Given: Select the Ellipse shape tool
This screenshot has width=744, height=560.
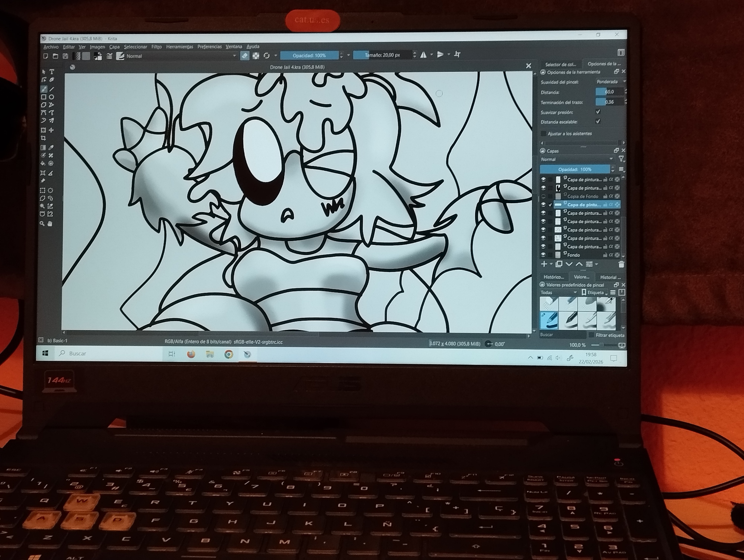Looking at the screenshot, I should pos(52,97).
